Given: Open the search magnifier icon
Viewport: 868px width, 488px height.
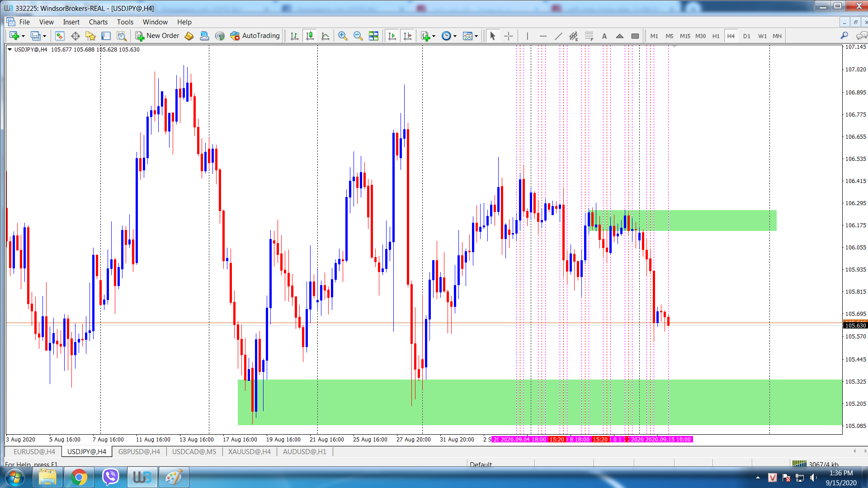Looking at the screenshot, I should [x=844, y=36].
